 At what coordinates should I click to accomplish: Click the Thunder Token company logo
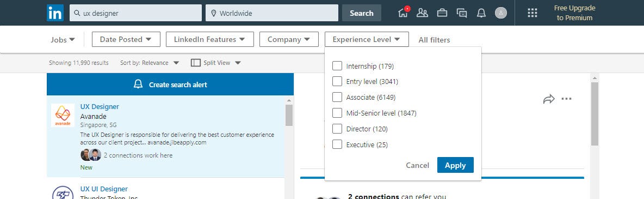pos(63,193)
